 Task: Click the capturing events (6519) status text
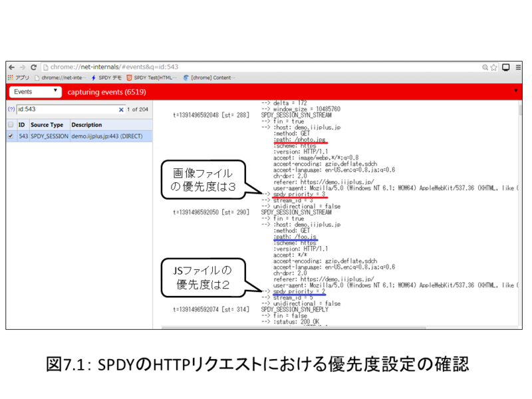click(106, 92)
